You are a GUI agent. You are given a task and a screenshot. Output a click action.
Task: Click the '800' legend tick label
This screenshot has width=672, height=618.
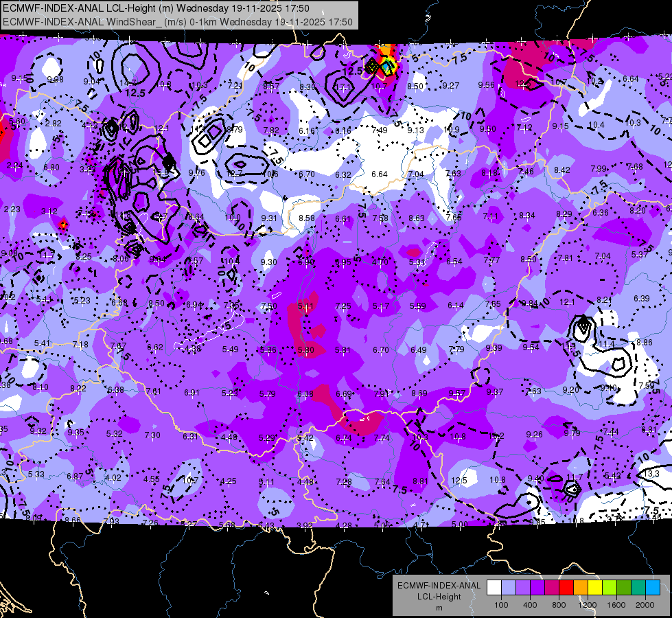click(559, 605)
